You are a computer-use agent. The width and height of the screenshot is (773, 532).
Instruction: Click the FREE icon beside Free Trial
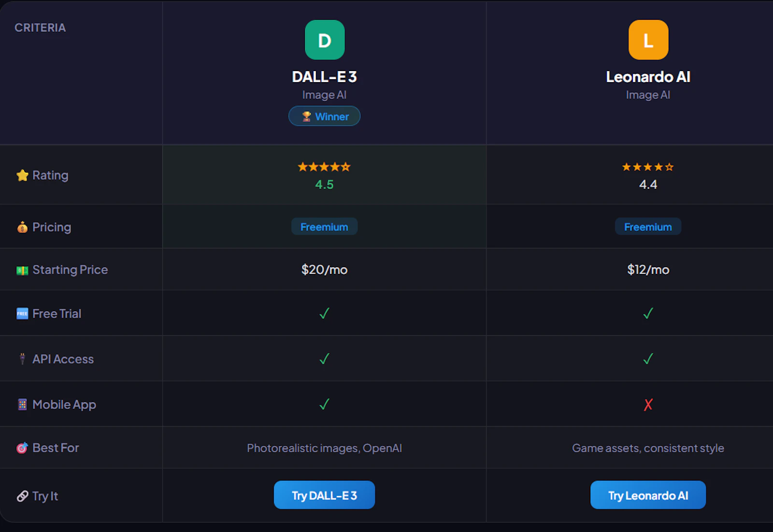pos(22,314)
